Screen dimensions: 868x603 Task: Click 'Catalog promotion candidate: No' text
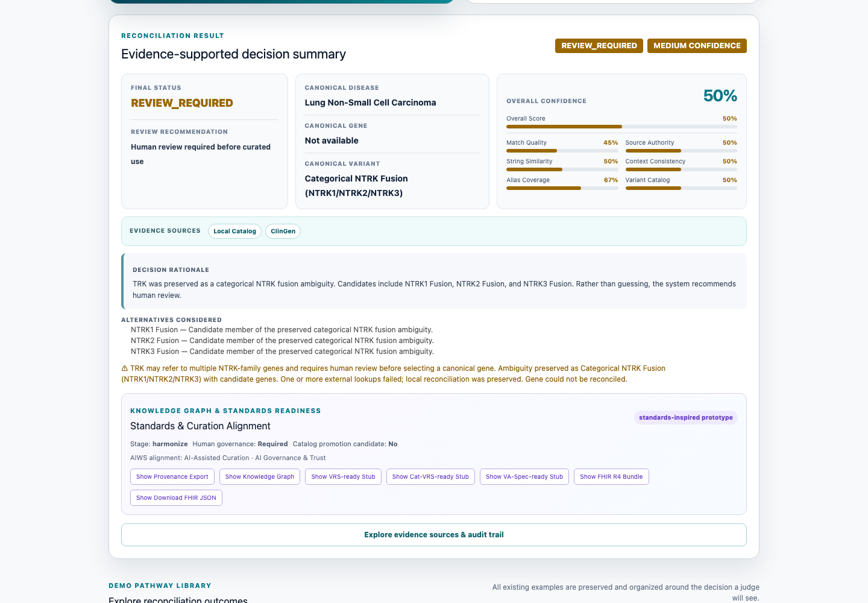point(345,444)
